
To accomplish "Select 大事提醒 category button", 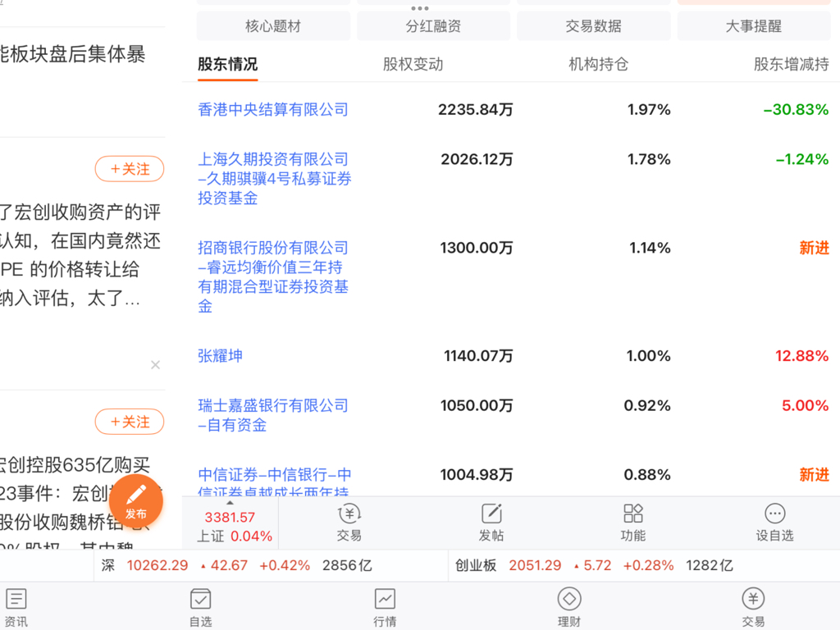I will point(754,26).
